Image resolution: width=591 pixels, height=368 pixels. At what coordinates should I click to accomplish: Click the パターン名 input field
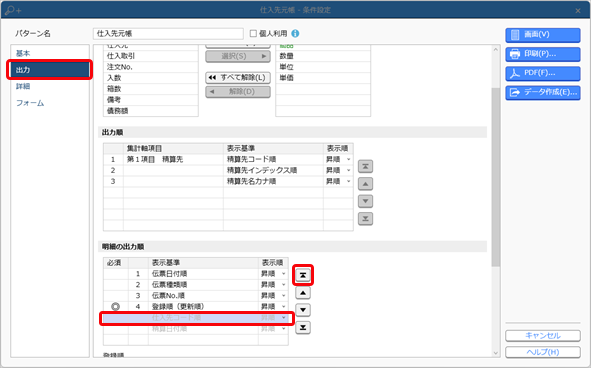pyautogui.click(x=168, y=34)
